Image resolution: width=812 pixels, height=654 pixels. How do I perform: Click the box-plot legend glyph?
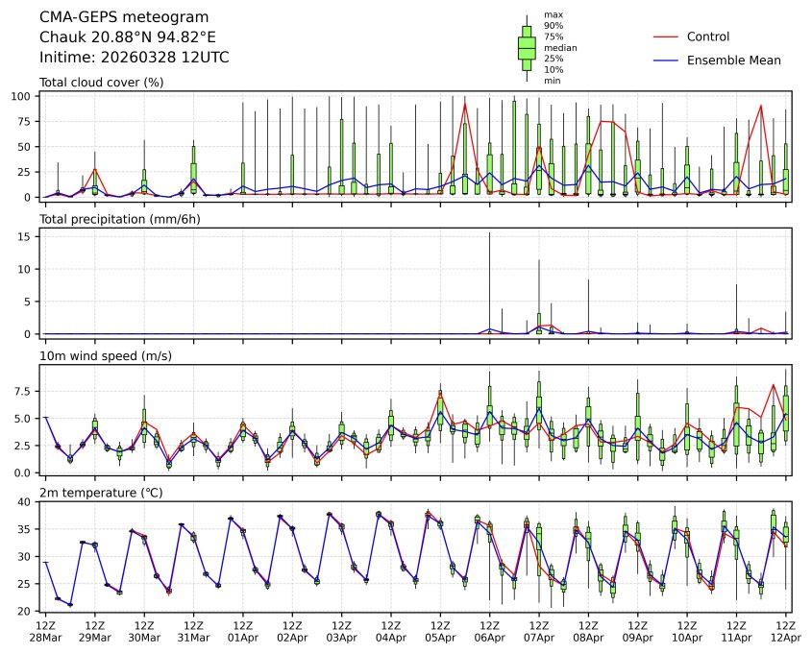[527, 47]
